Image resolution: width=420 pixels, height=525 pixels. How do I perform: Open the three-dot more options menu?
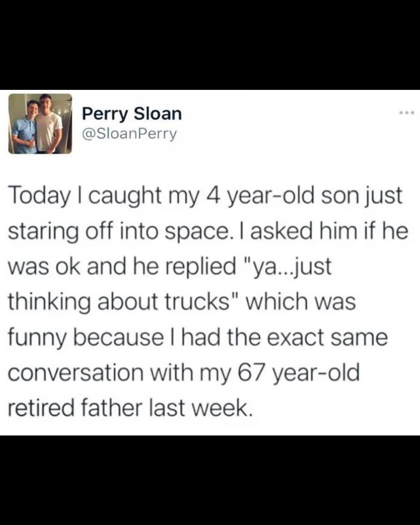pyautogui.click(x=406, y=113)
